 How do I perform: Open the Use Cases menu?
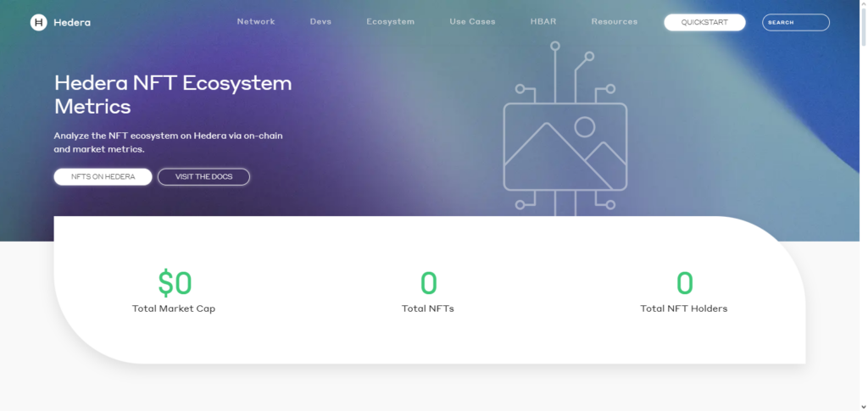click(472, 21)
